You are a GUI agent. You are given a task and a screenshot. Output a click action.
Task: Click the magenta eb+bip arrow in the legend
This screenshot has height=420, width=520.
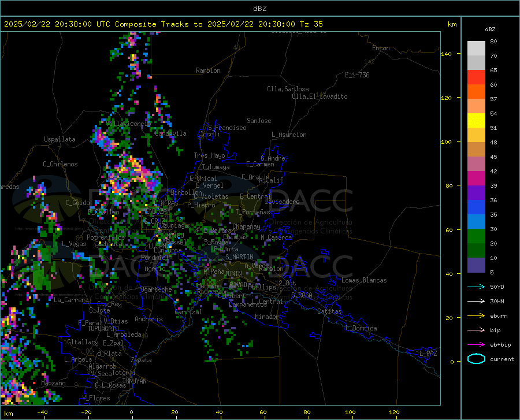(476, 345)
